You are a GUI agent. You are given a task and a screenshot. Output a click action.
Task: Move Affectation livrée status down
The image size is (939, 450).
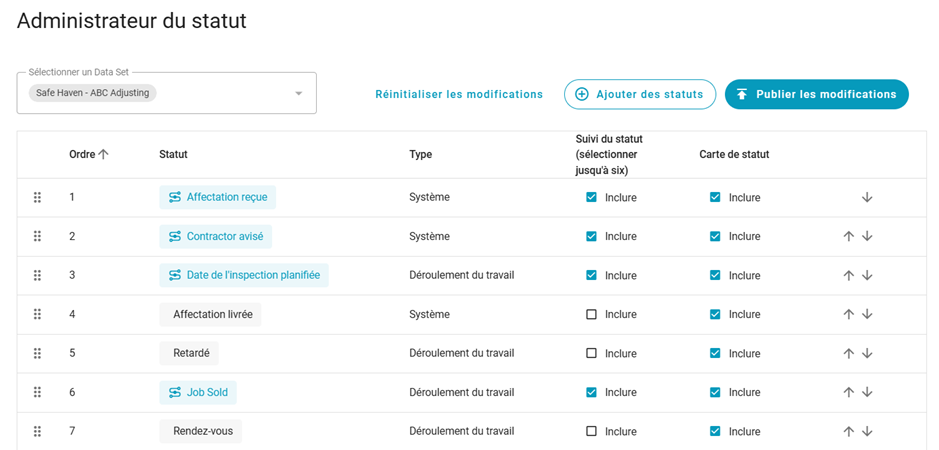coord(867,315)
